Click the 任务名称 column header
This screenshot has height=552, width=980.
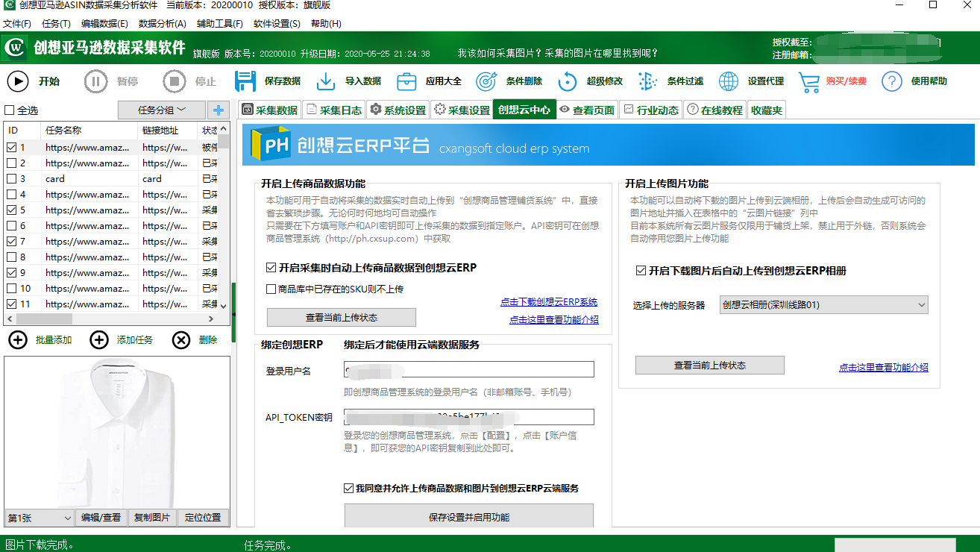[x=90, y=131]
